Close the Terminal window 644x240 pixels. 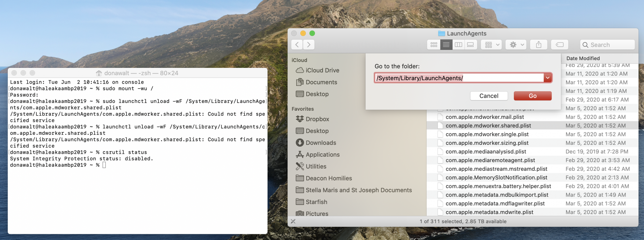[x=14, y=73]
